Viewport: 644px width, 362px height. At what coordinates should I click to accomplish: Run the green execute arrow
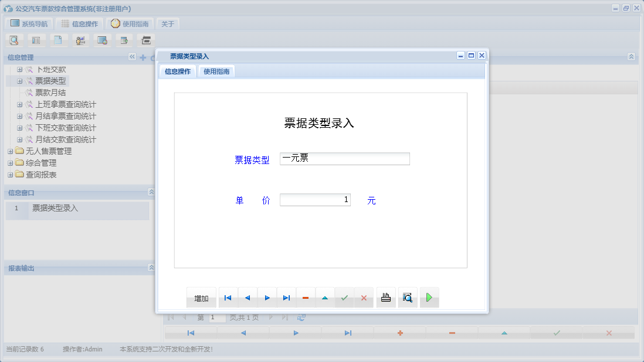pos(429,297)
